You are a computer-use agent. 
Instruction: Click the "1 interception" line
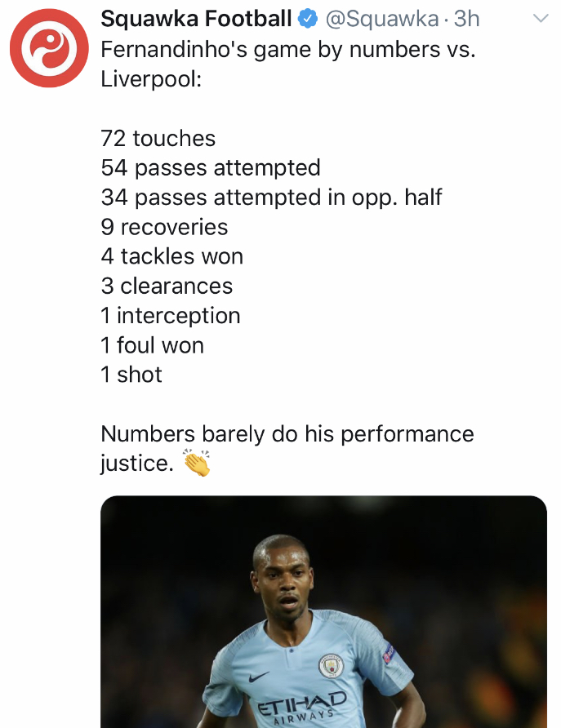pos(171,316)
